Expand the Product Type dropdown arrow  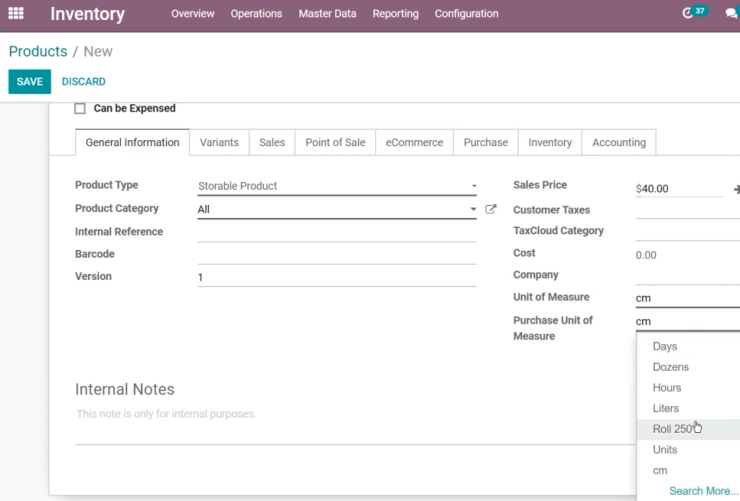point(474,186)
